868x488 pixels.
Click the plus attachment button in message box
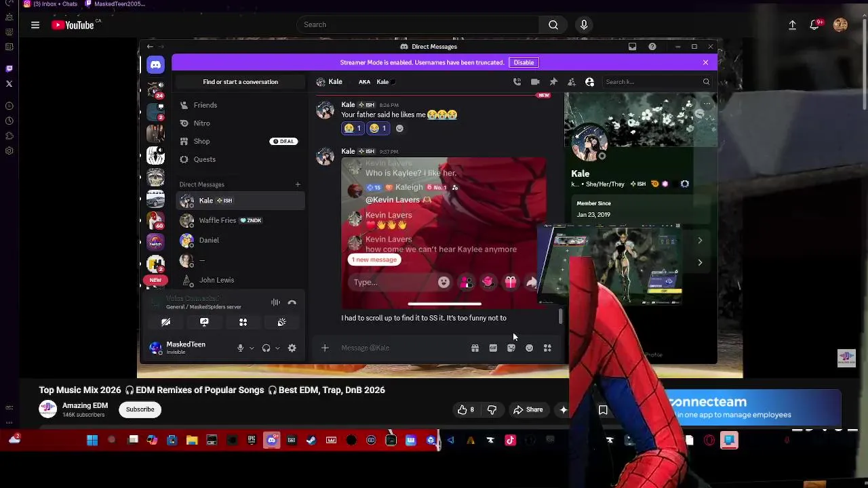325,348
